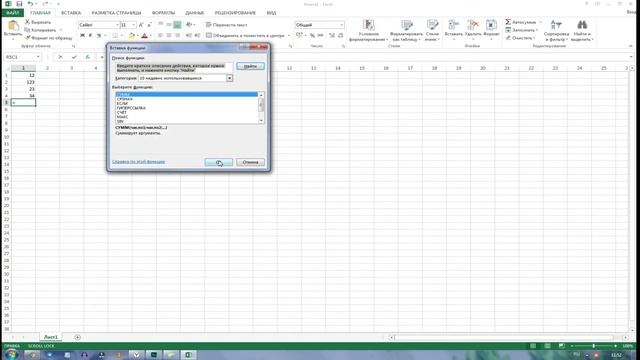Open the Категория dropdown in dialog

(229, 78)
